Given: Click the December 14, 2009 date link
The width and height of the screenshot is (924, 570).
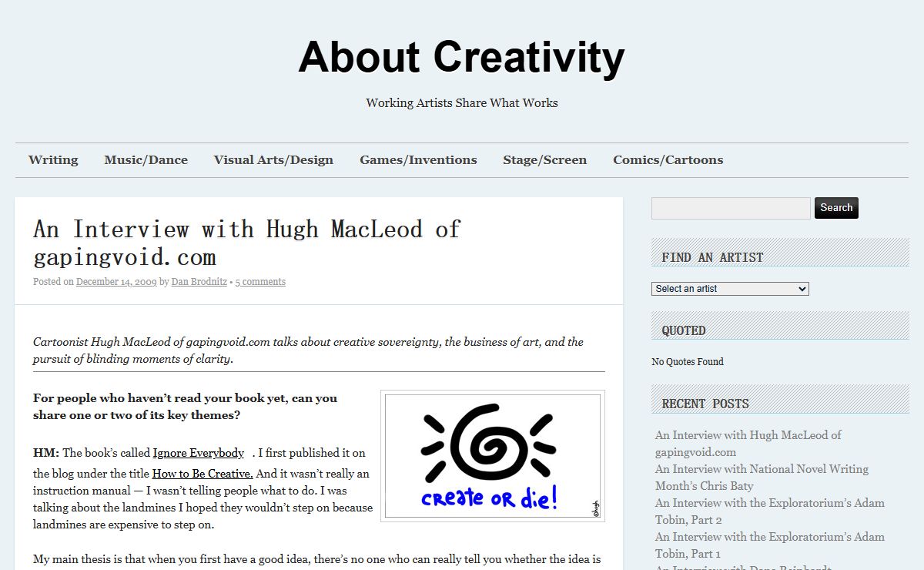Looking at the screenshot, I should [x=116, y=282].
